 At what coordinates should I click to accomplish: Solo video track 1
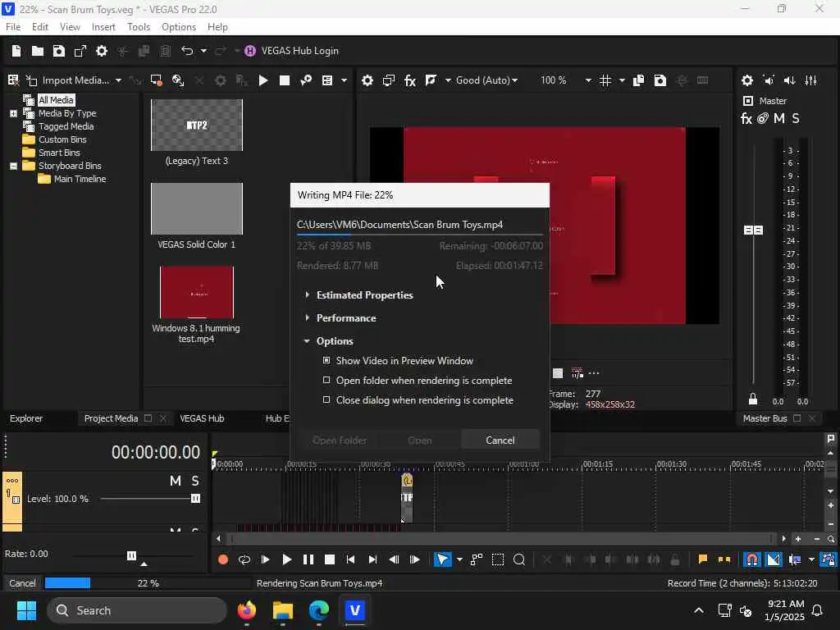pyautogui.click(x=195, y=481)
